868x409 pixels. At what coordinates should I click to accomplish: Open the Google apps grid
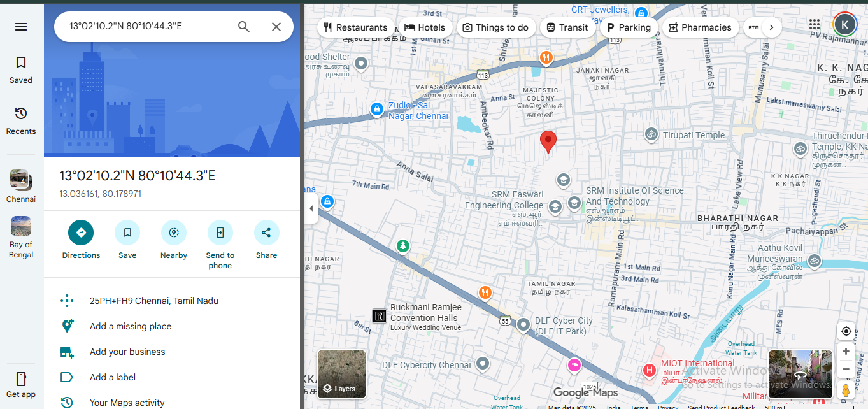click(x=815, y=25)
